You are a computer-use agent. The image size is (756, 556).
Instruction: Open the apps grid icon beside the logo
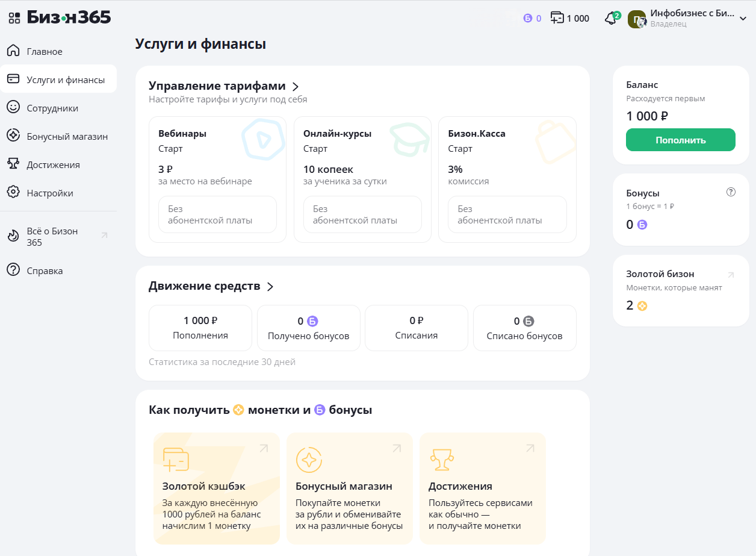click(14, 18)
